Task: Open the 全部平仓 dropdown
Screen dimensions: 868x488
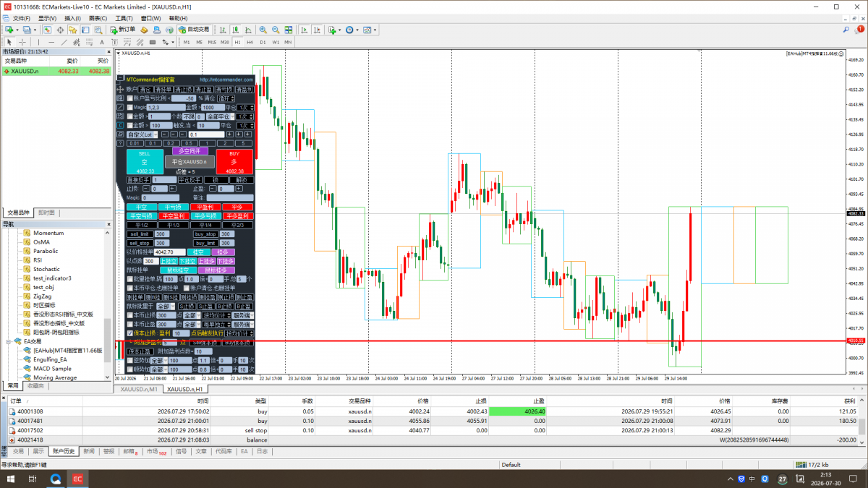Action: [x=219, y=116]
